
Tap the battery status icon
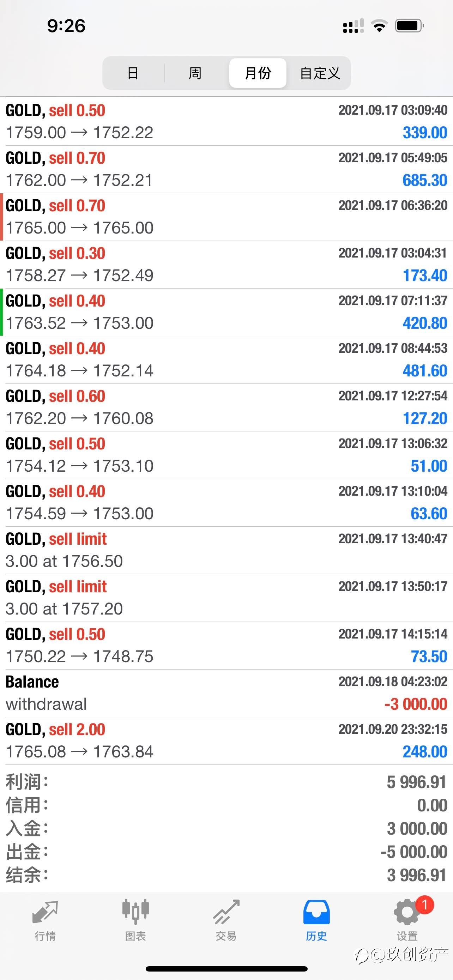(x=410, y=26)
